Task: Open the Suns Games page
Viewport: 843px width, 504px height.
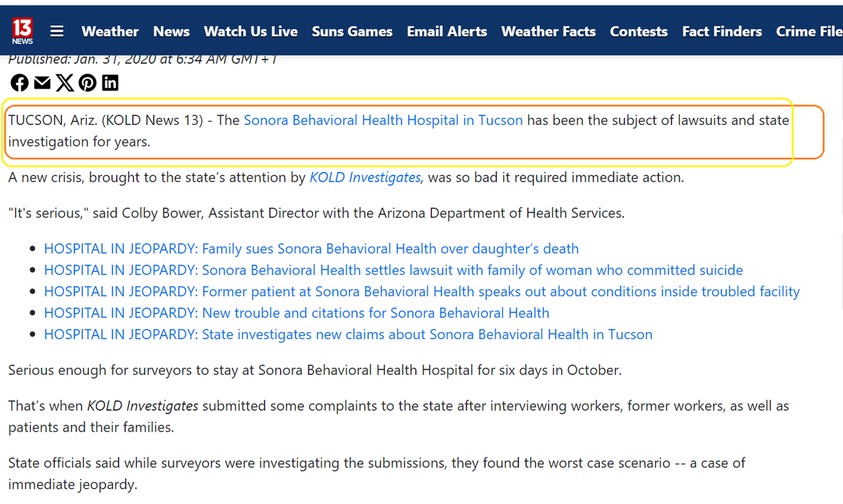Action: coord(352,32)
